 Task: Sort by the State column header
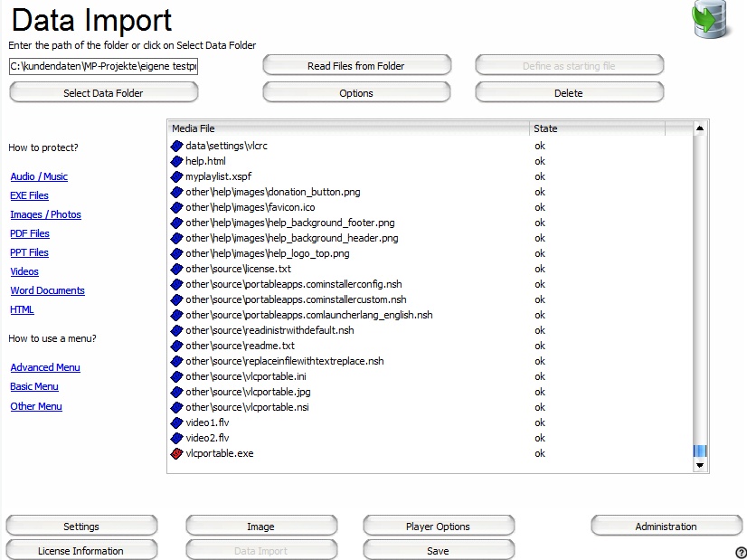point(597,128)
